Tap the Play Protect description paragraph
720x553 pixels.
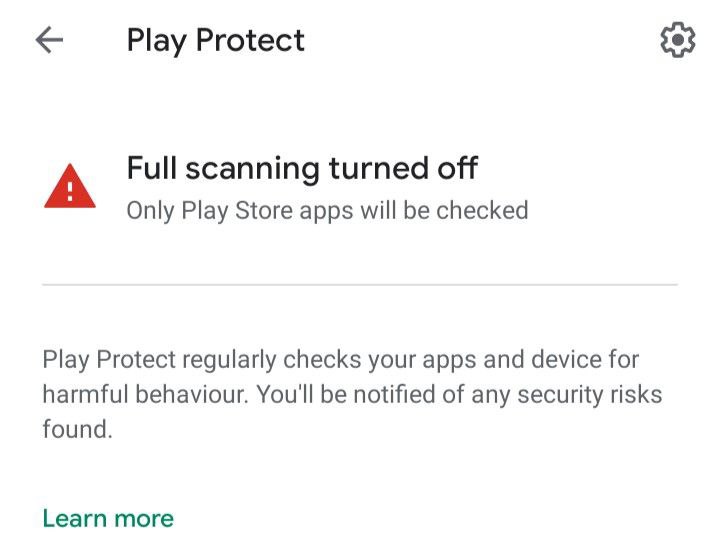352,394
